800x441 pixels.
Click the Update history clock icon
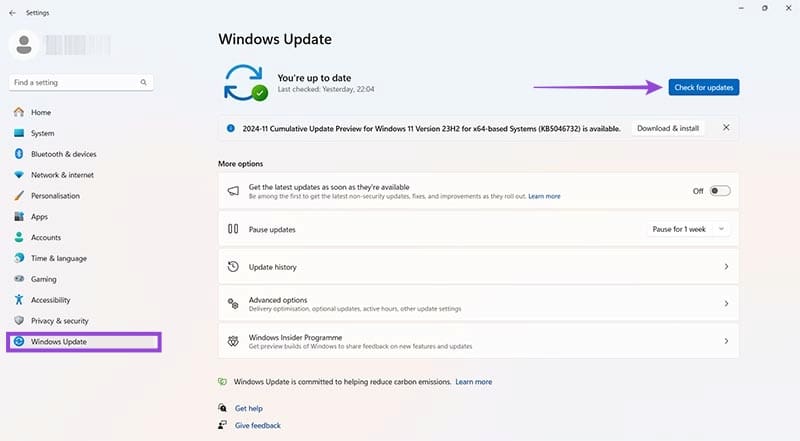coord(233,267)
